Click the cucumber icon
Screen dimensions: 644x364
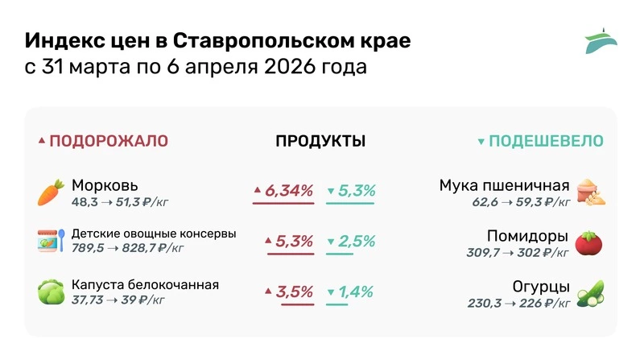[x=591, y=293]
